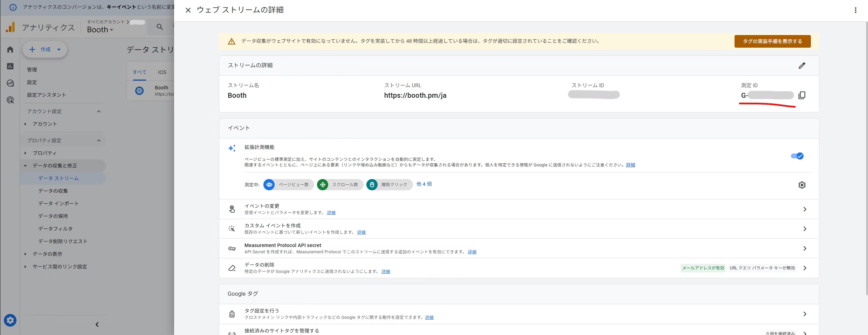868x335 pixels.
Task: Open 詳細 link under タグ設定を行う
Action: click(x=429, y=317)
